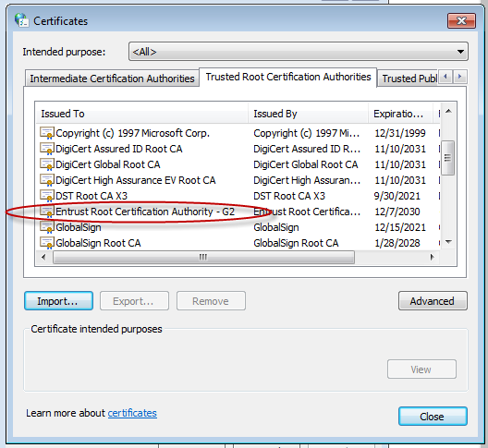Sort by the Issued To column header

[x=141, y=114]
